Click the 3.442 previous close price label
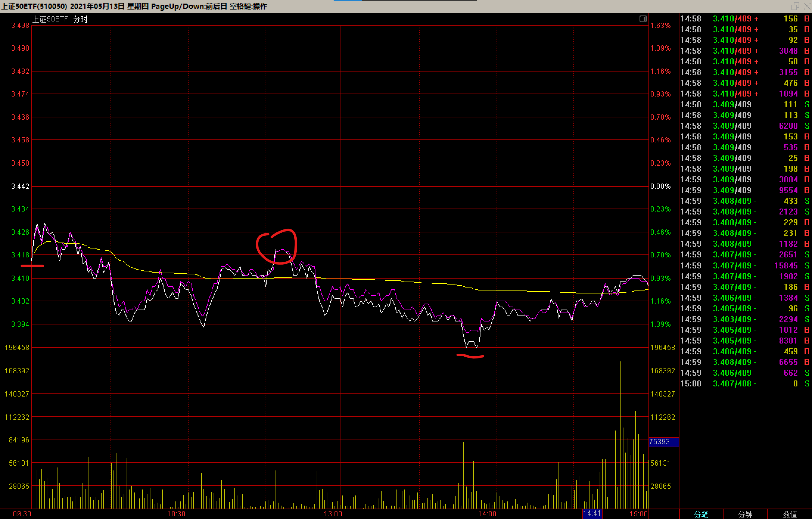812x519 pixels. (20, 186)
